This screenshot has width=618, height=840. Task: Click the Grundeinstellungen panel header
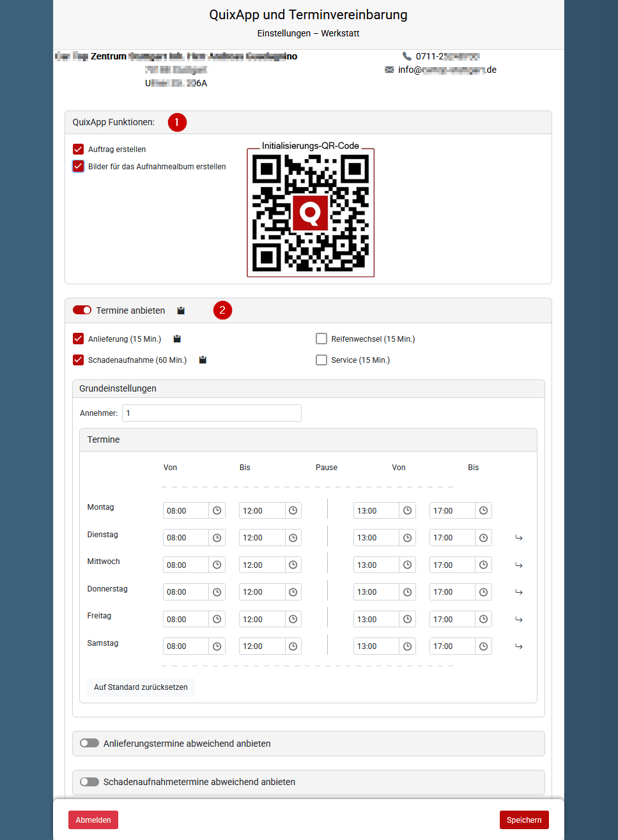click(x=309, y=388)
